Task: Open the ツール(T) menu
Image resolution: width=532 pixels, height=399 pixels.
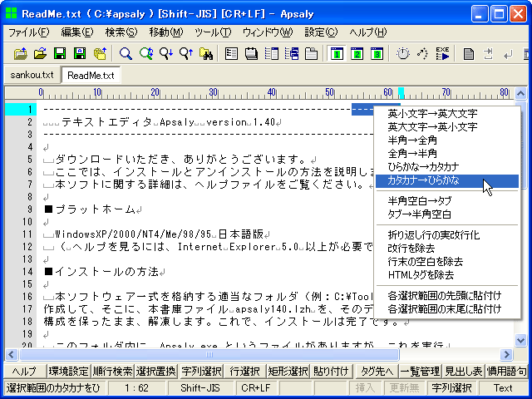Action: 214,32
